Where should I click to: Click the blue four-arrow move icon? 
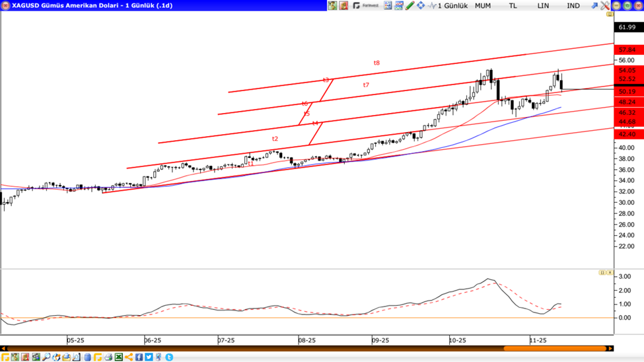pyautogui.click(x=420, y=5)
